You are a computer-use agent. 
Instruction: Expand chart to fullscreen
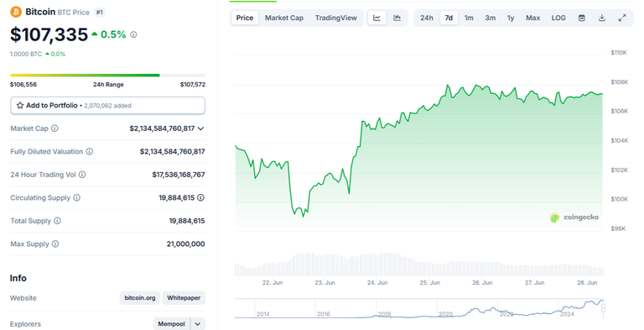[622, 18]
